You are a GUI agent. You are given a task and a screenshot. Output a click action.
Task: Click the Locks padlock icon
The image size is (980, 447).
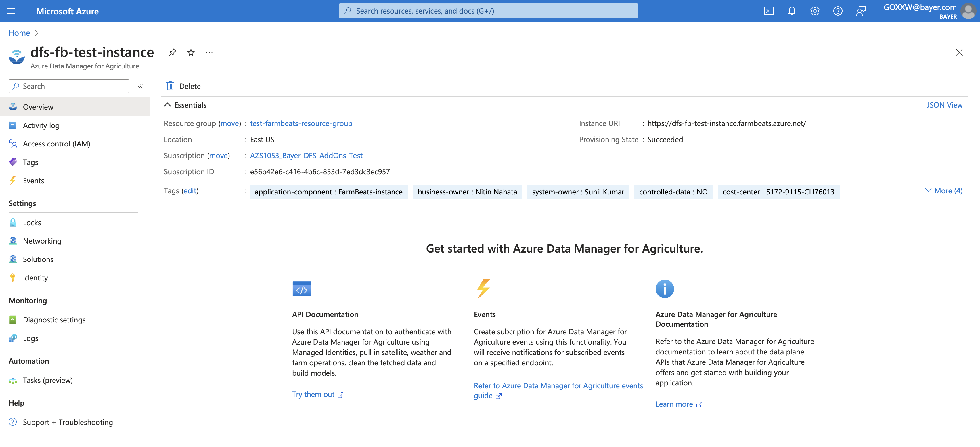[x=13, y=223]
